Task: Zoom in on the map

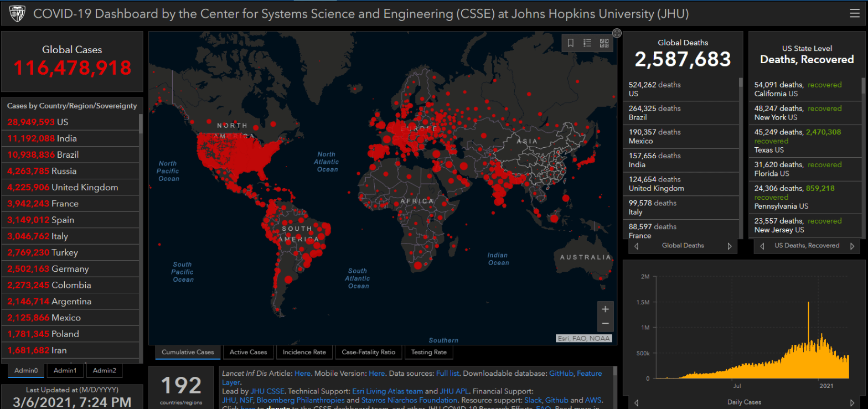Action: click(605, 309)
